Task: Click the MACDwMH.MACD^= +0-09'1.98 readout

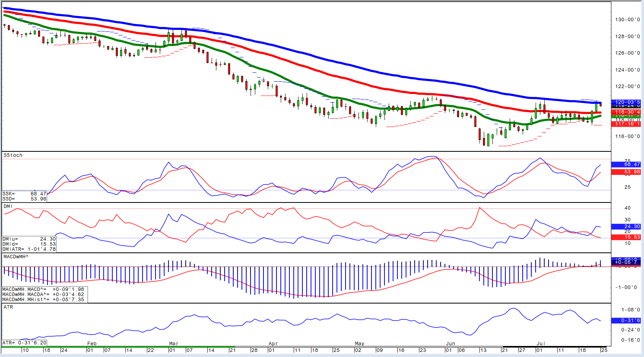Action: [x=43, y=289]
